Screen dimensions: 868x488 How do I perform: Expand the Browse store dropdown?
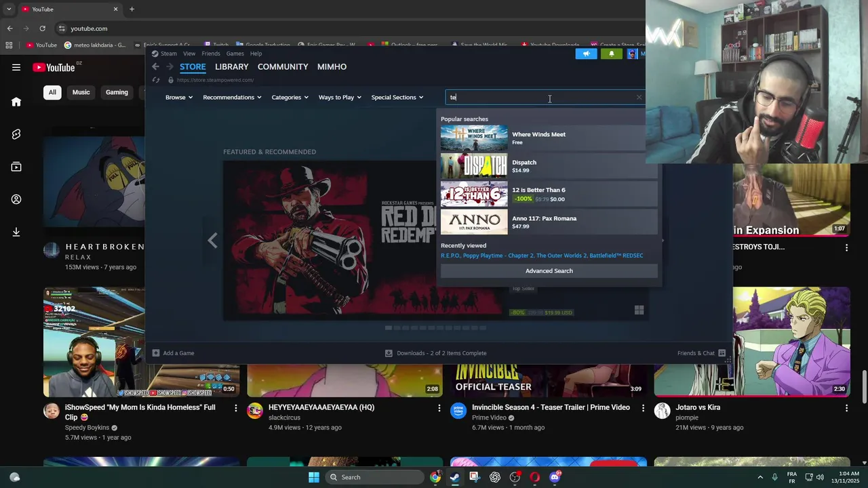point(179,97)
